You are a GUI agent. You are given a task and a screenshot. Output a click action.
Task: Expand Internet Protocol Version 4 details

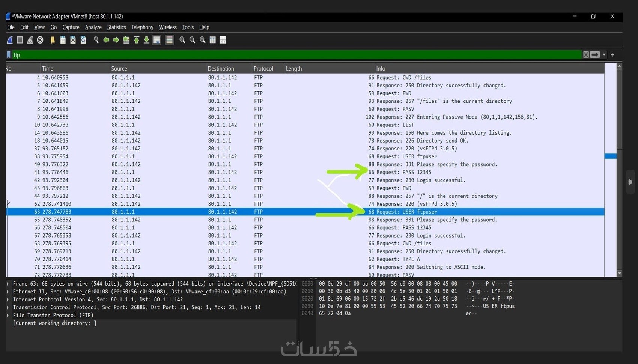click(8, 299)
